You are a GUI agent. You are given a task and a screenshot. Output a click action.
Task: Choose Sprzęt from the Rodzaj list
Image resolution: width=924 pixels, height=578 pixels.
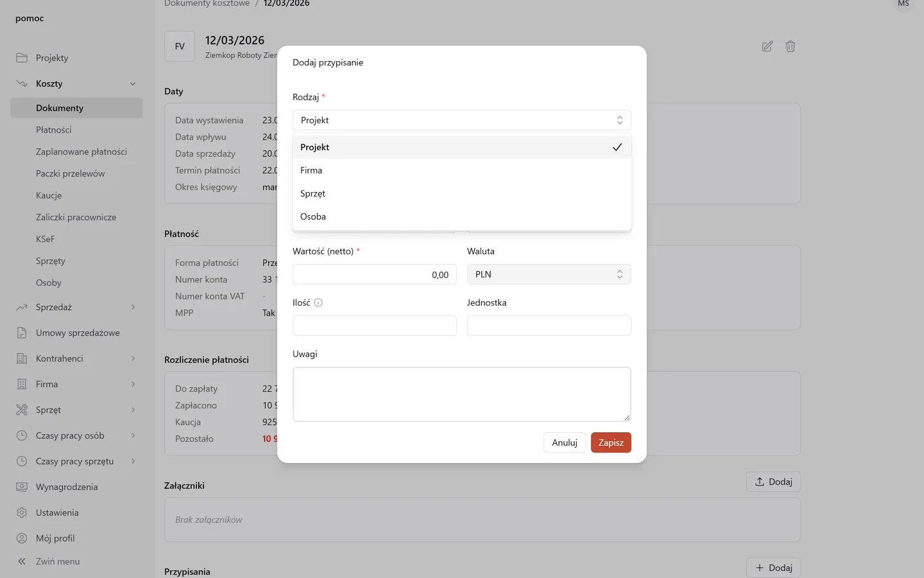(x=462, y=193)
